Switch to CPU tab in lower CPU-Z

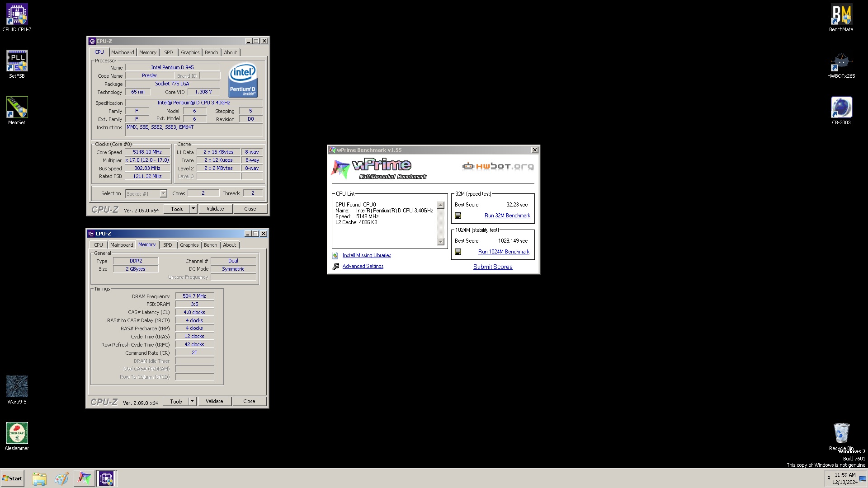98,245
